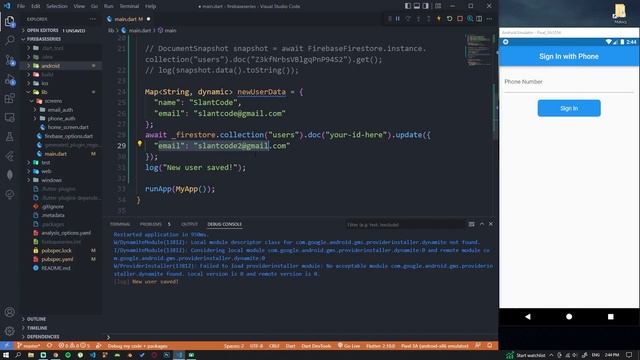Viewport: 640px width, 360px height.
Task: Click the debug console filter input
Action: (x=404, y=224)
